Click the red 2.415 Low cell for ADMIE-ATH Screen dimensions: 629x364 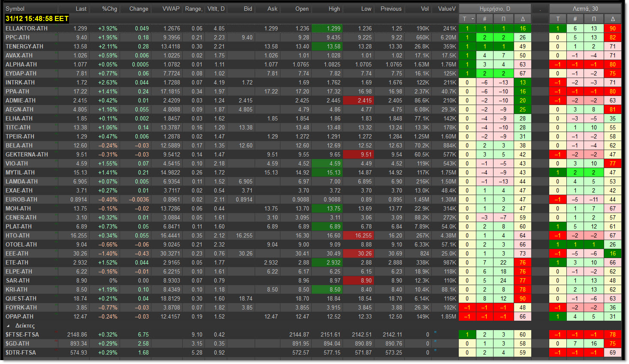[359, 100]
